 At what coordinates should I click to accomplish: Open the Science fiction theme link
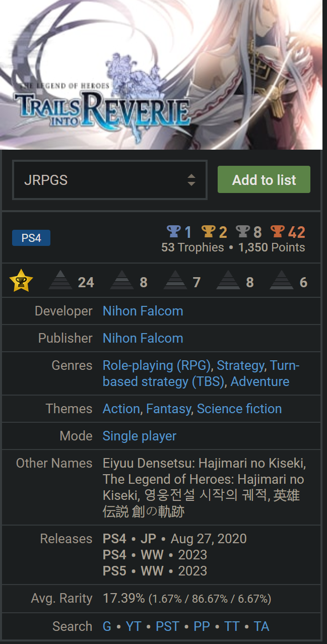(x=239, y=409)
